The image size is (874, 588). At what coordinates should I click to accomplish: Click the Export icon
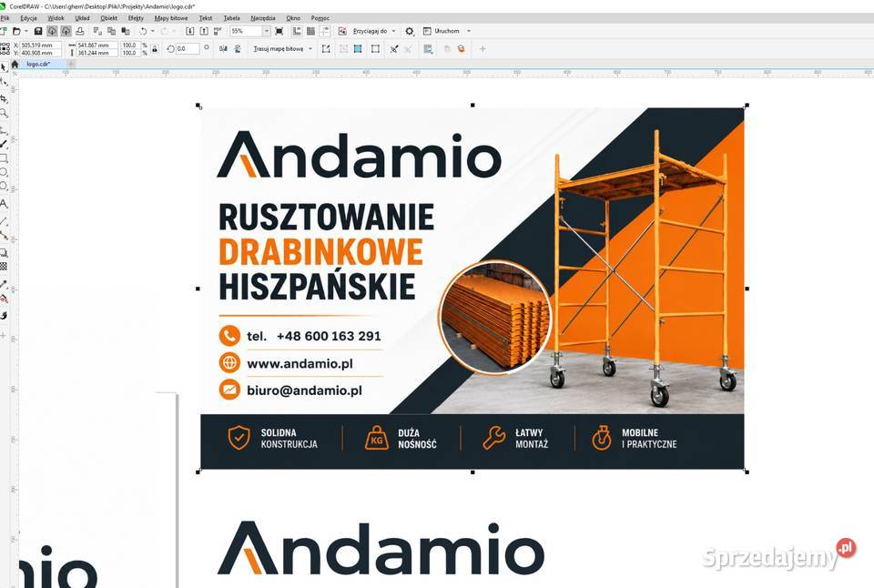(204, 31)
